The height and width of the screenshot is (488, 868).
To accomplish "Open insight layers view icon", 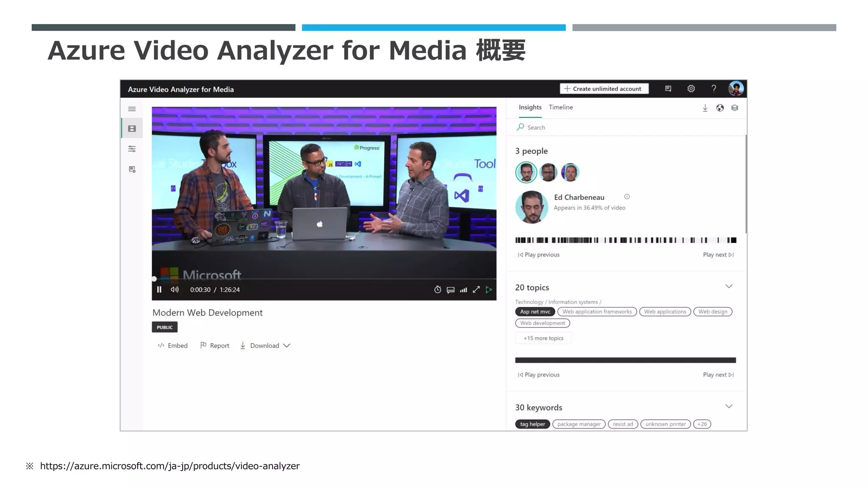I will pos(734,108).
